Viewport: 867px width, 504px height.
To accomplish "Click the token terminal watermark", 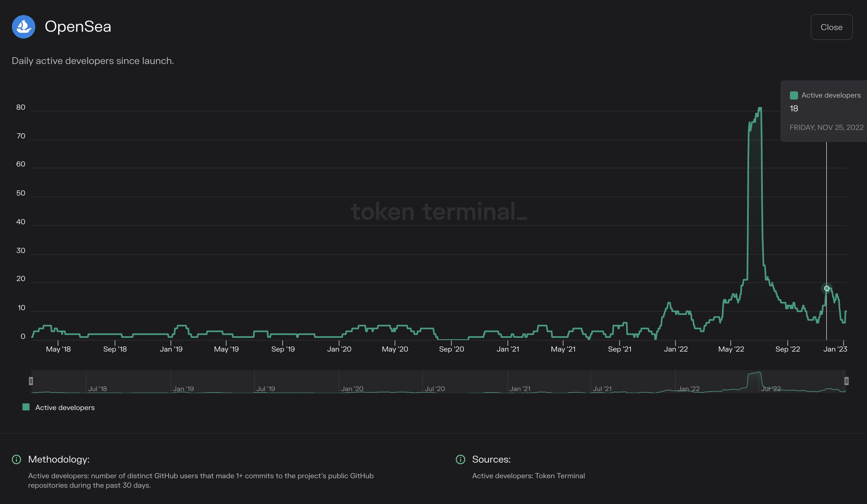I will click(438, 212).
